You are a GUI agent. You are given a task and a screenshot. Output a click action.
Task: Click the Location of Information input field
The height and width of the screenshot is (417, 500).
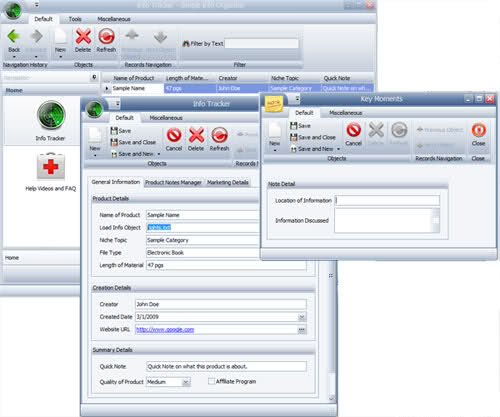tap(387, 200)
